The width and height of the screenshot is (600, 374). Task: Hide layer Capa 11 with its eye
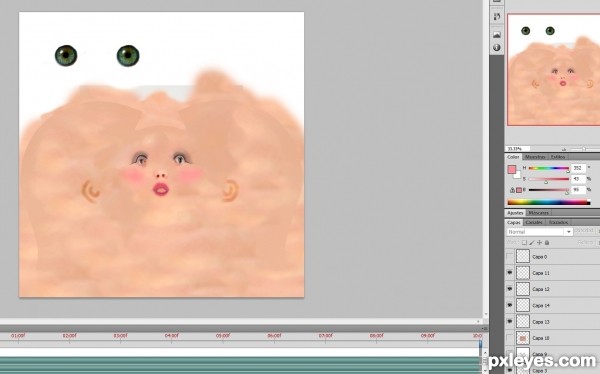tap(510, 273)
